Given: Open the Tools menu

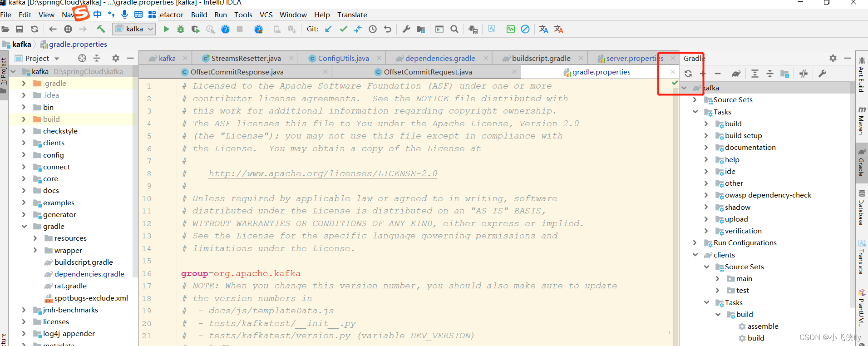Looking at the screenshot, I should pos(243,15).
